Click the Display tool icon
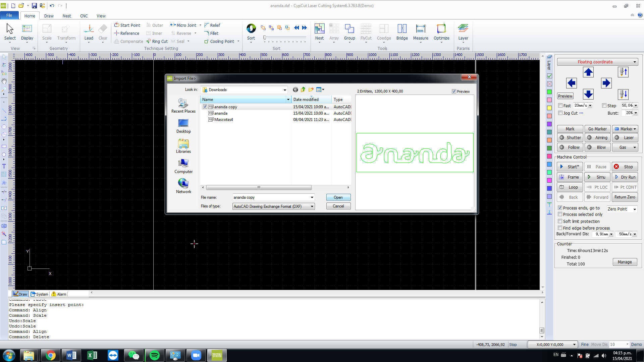 point(27,29)
